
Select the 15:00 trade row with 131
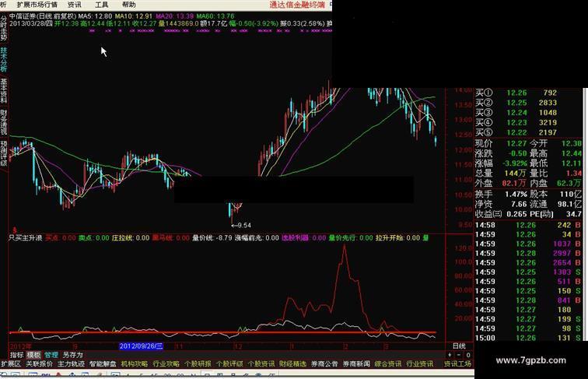tap(528, 338)
